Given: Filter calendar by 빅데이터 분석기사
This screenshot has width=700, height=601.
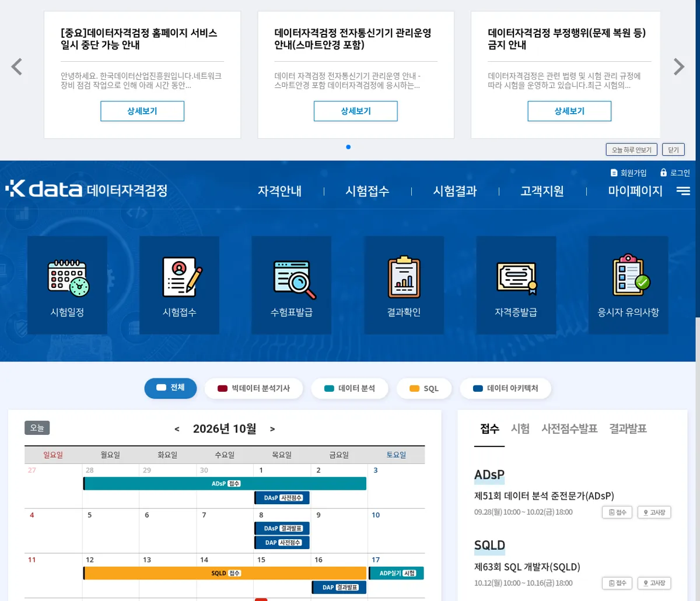Looking at the screenshot, I should tap(254, 388).
